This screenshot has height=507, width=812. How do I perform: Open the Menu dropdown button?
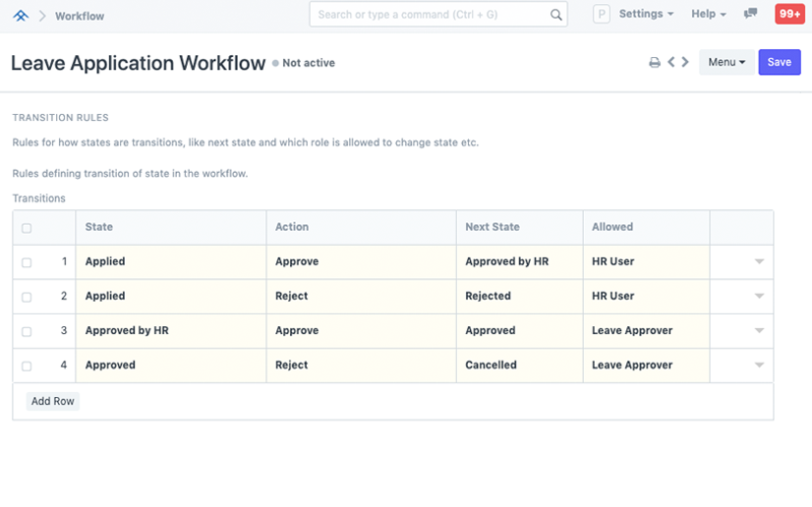[726, 62]
